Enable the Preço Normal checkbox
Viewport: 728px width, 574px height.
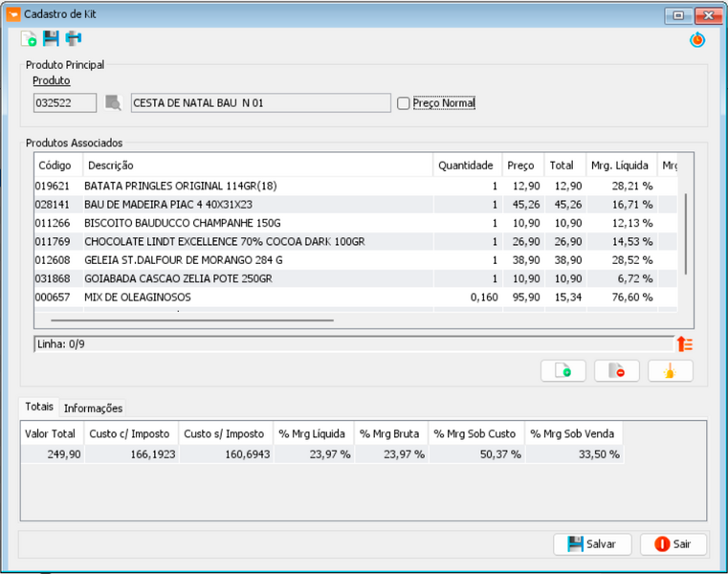pyautogui.click(x=404, y=103)
